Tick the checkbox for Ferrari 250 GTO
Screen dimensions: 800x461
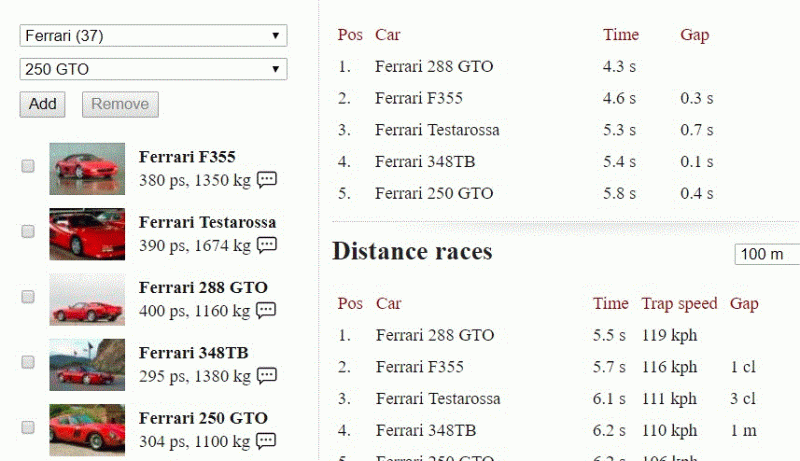[28, 427]
